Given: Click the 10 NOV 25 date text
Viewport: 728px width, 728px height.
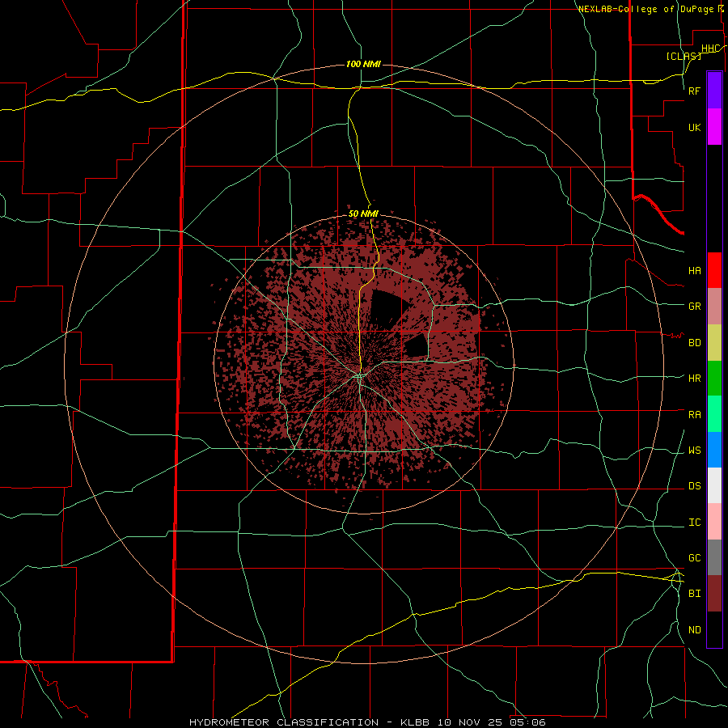Looking at the screenshot, I should 470,722.
